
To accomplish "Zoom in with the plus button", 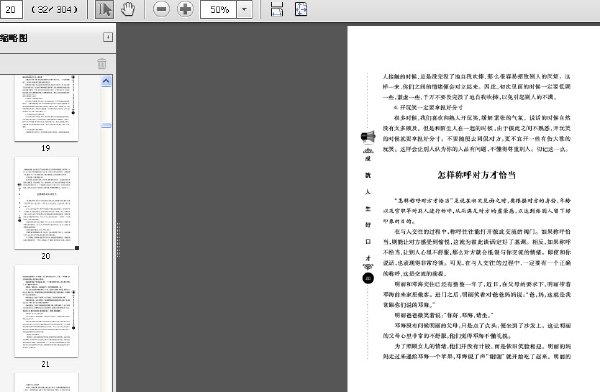I will pos(185,9).
